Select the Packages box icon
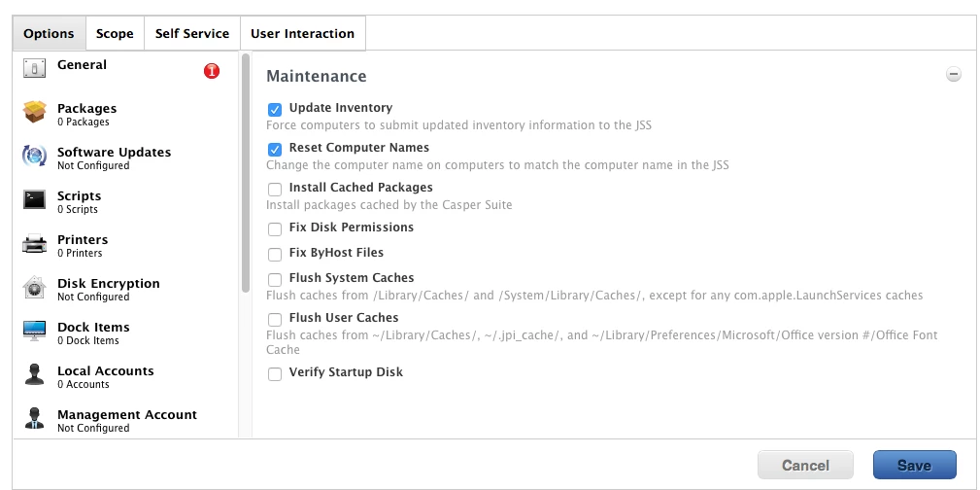 click(35, 113)
